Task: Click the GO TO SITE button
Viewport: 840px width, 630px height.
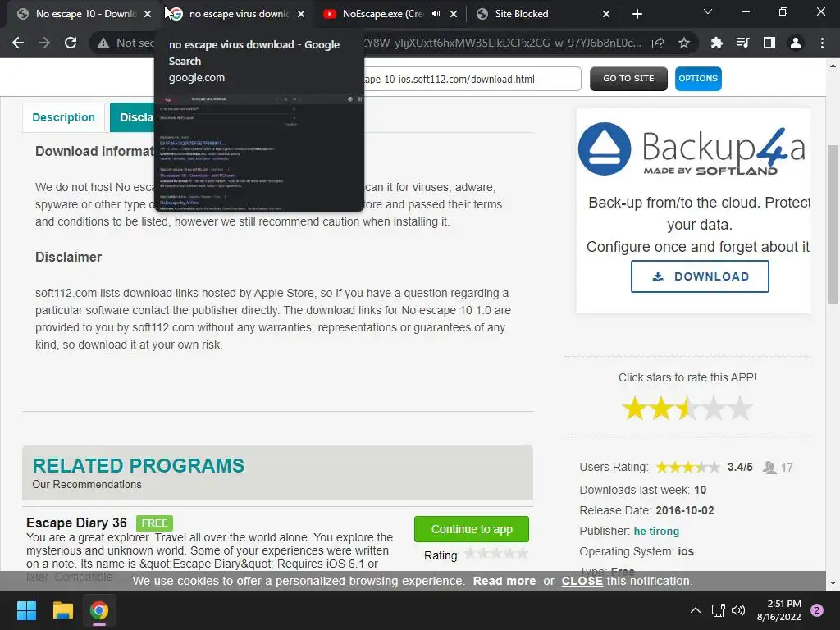Action: [x=628, y=79]
